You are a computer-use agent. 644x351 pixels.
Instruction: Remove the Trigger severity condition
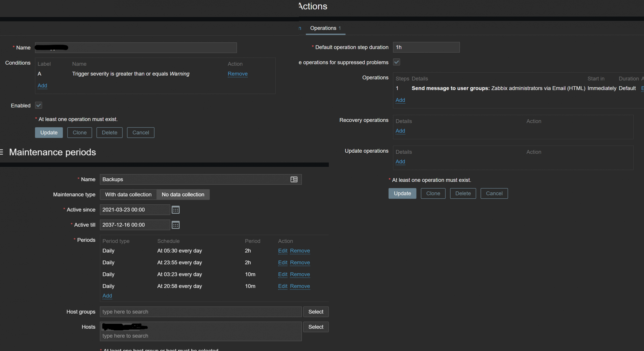tap(237, 74)
